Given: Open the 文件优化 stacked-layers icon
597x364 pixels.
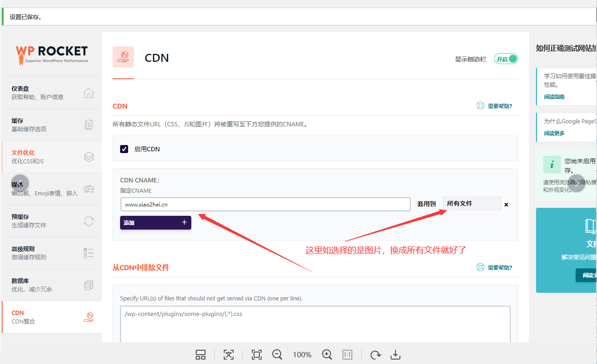Looking at the screenshot, I should 89,157.
